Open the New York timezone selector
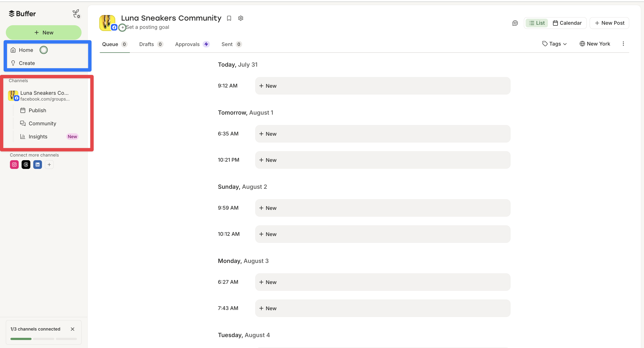 tap(595, 44)
